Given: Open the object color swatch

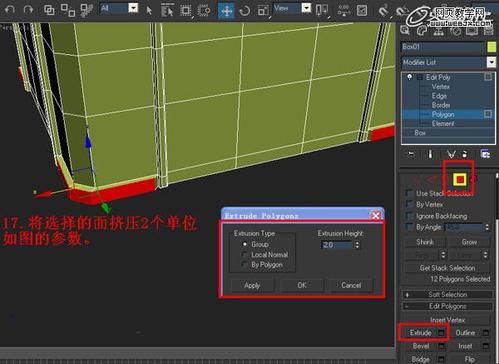Looking at the screenshot, I should 492,47.
